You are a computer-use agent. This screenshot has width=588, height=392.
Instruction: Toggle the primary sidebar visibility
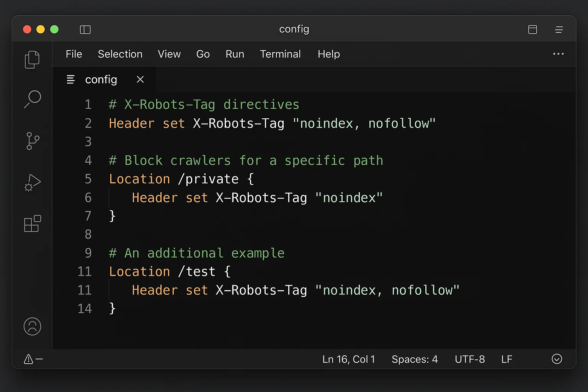tap(85, 29)
